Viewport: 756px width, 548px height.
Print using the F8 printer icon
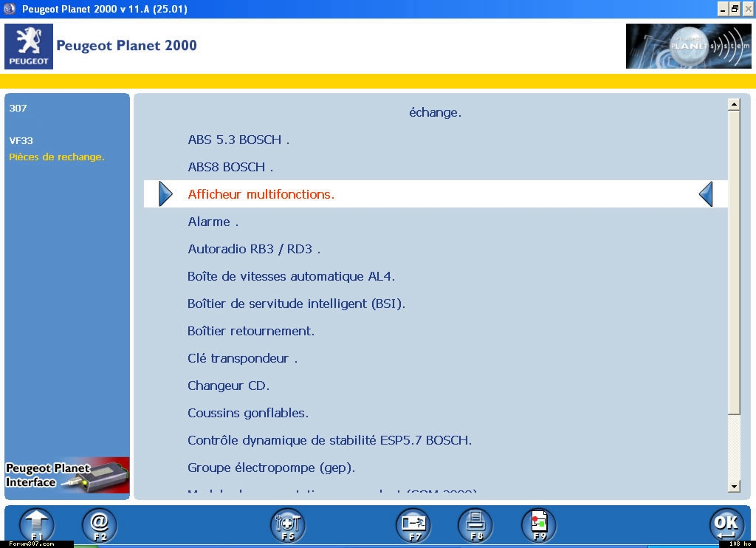476,525
